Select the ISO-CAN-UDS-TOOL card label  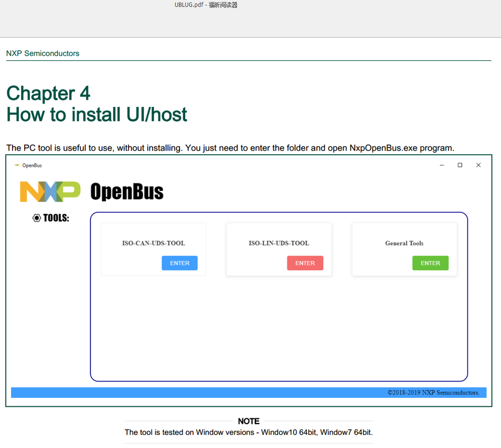click(x=154, y=243)
